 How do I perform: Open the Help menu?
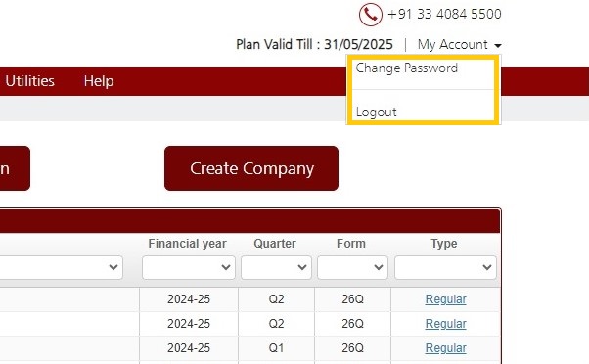click(x=99, y=81)
